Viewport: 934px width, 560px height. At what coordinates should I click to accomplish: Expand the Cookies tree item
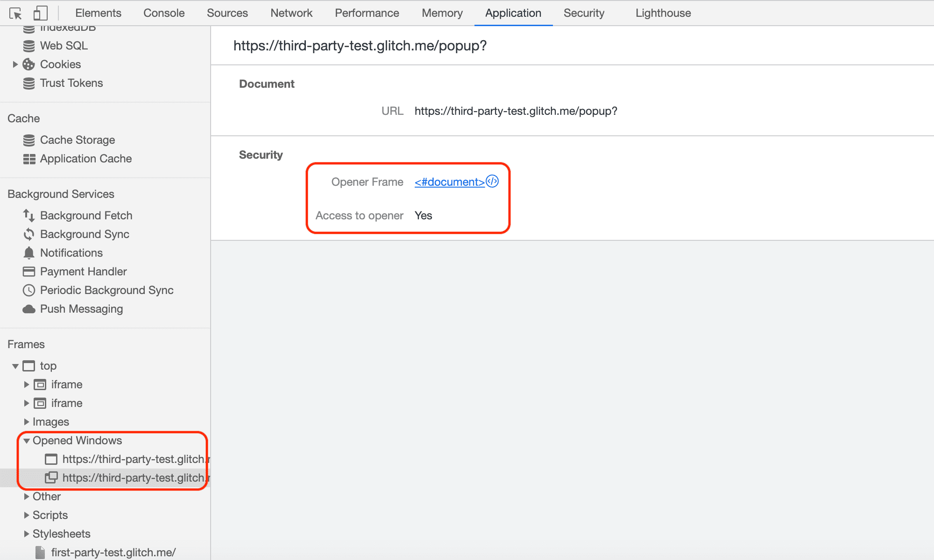(14, 64)
